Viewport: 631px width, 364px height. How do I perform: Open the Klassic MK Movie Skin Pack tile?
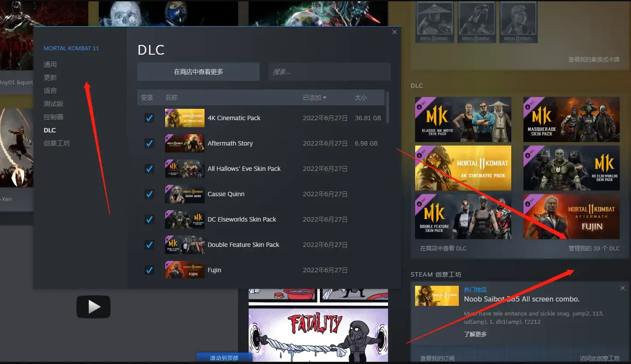point(463,119)
